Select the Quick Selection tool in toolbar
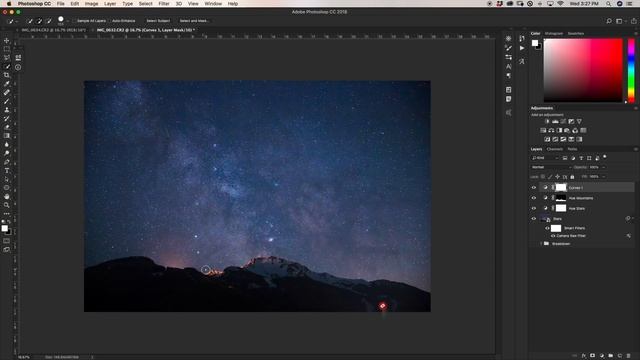This screenshot has width=640, height=360. 7,66
